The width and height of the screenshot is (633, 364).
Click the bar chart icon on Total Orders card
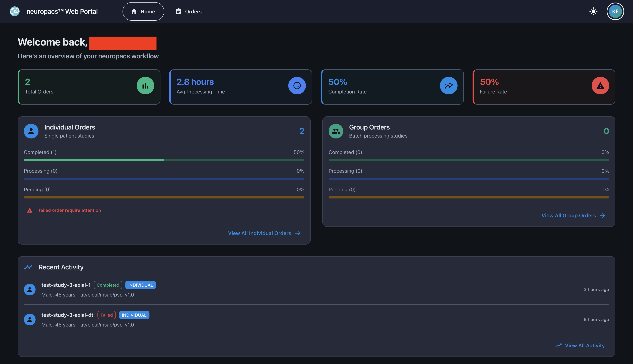(145, 85)
